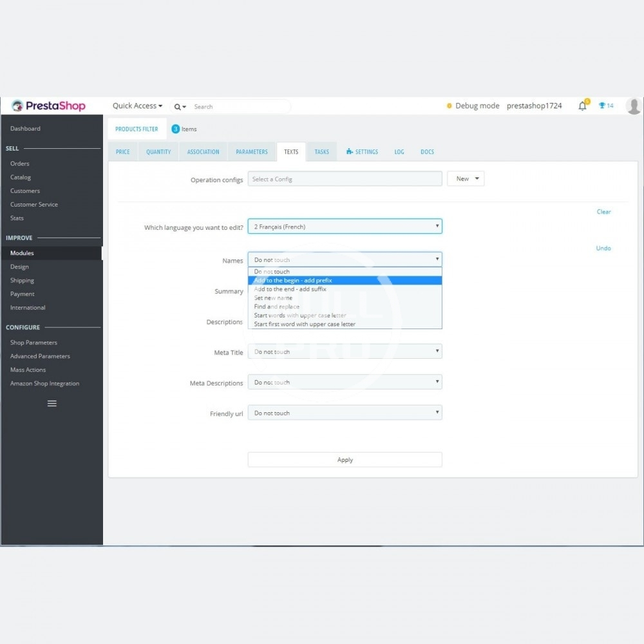Open the Settings tab with puzzle icon

362,152
